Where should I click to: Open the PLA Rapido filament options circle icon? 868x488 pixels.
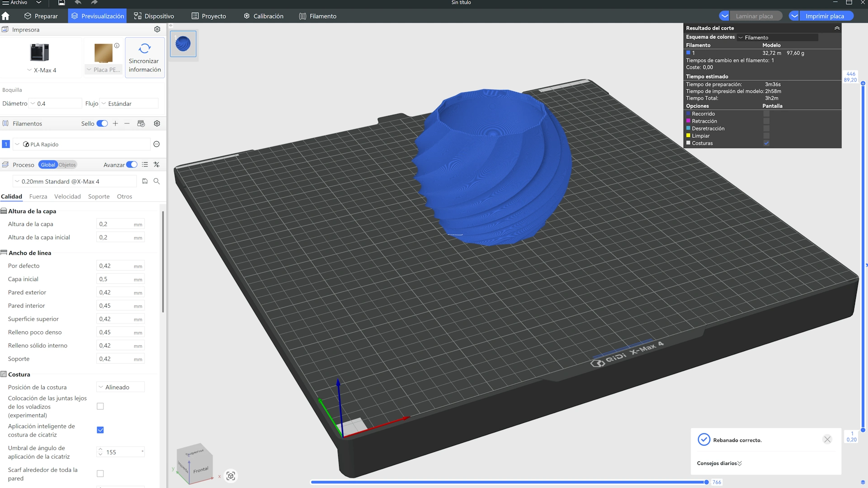[x=156, y=144]
